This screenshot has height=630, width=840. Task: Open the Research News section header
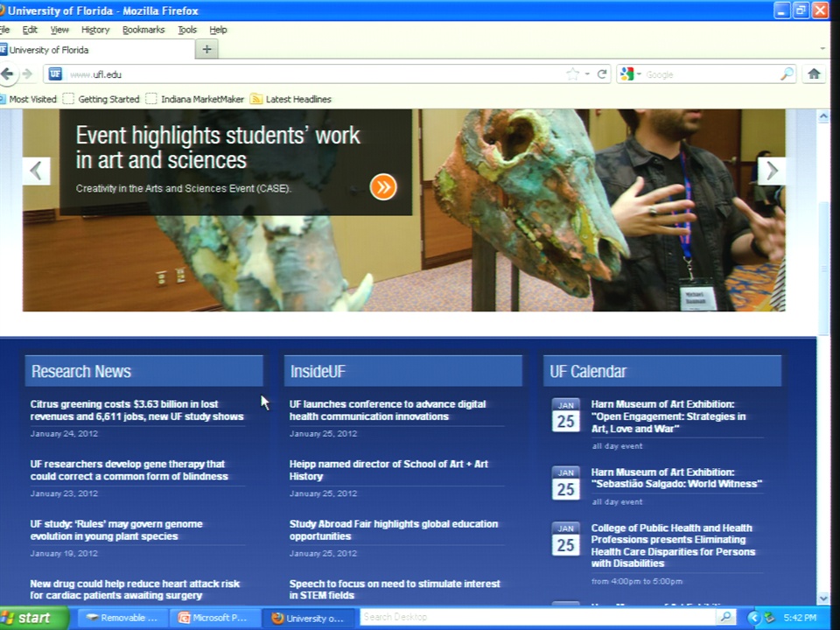(x=143, y=371)
